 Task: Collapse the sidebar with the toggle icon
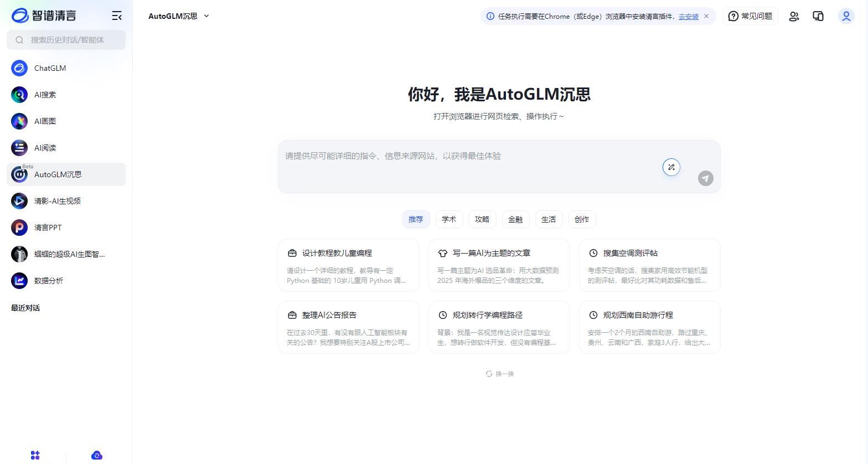click(117, 16)
